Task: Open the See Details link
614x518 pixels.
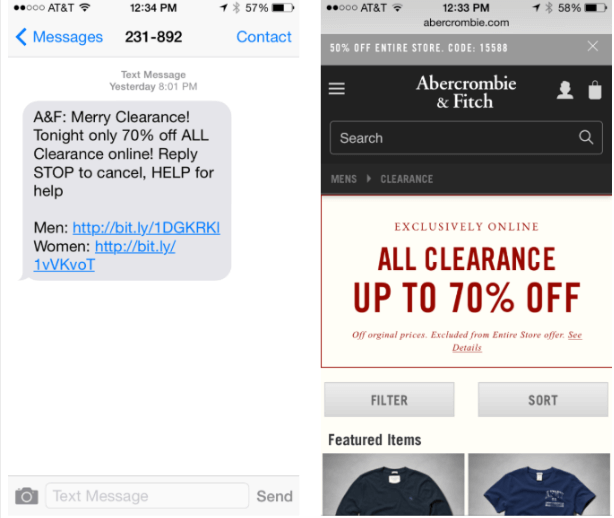Action: (x=517, y=341)
